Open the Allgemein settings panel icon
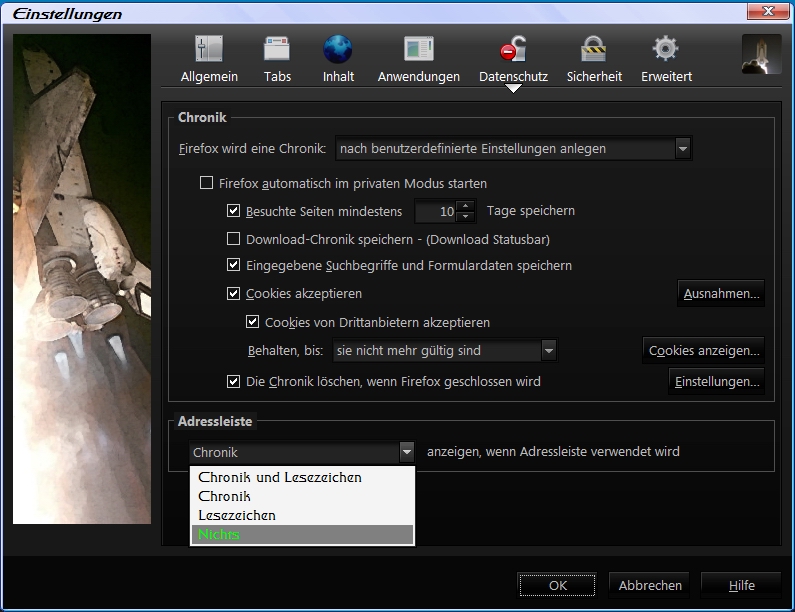 pos(209,50)
